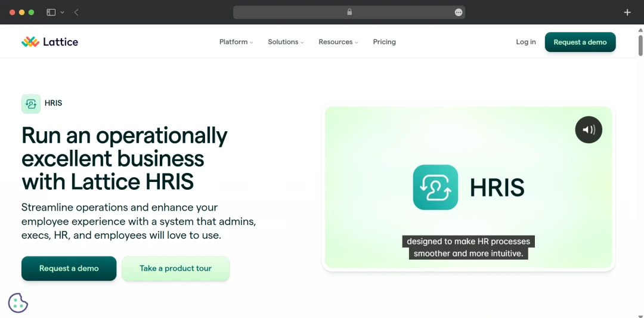Unmute the HRIS video with speaker icon
Viewport: 644px width, 318px height.
pyautogui.click(x=589, y=130)
